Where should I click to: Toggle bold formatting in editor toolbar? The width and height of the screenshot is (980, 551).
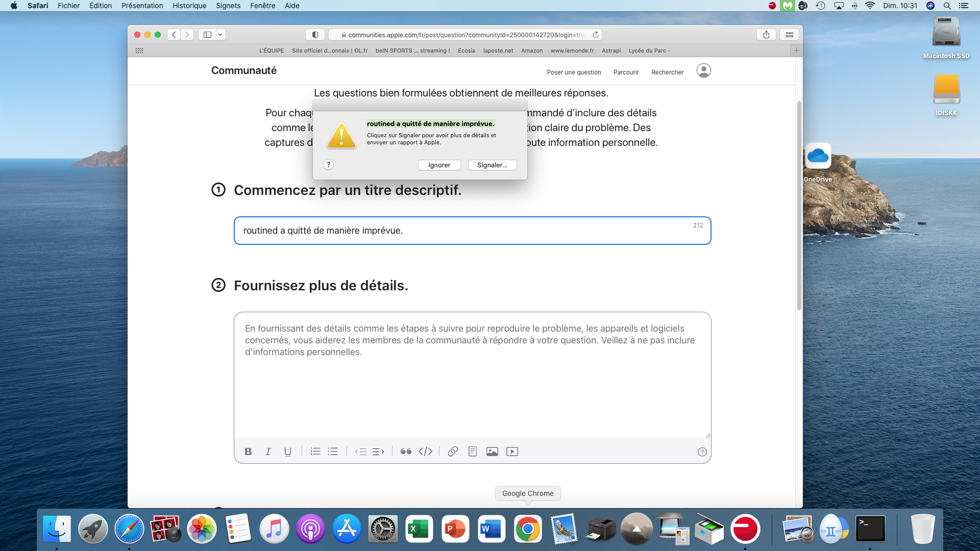point(248,452)
